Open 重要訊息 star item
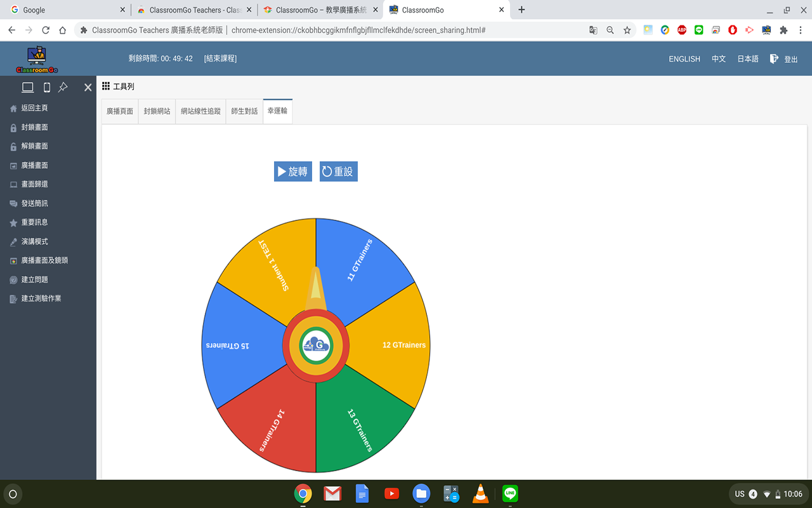 pyautogui.click(x=34, y=222)
